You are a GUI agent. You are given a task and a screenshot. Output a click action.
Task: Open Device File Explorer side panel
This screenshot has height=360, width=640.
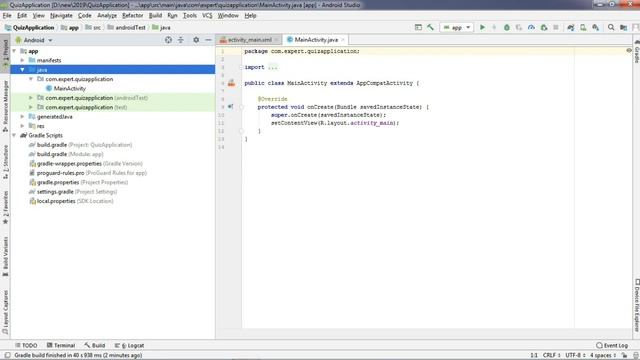636,305
